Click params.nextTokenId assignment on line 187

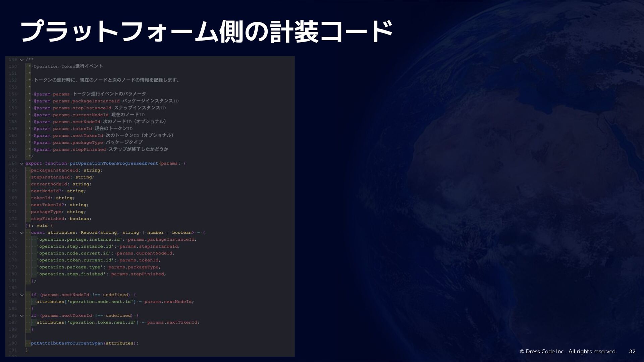(173, 322)
